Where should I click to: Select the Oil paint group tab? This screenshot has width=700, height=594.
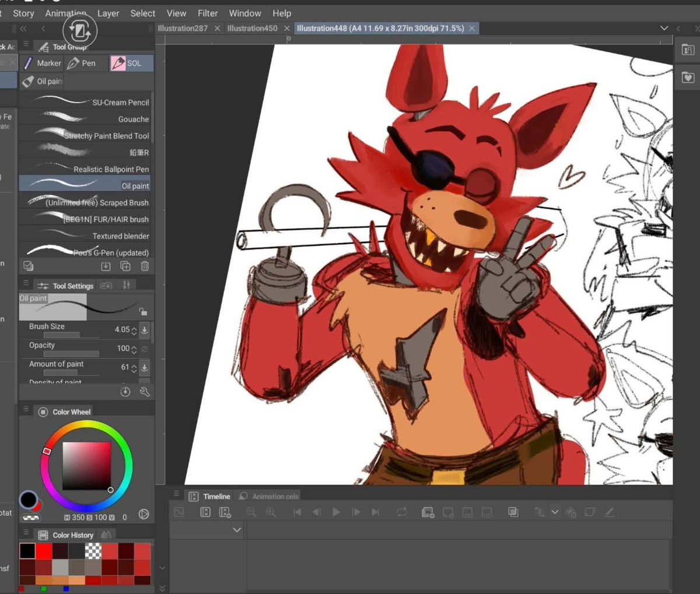tap(41, 82)
